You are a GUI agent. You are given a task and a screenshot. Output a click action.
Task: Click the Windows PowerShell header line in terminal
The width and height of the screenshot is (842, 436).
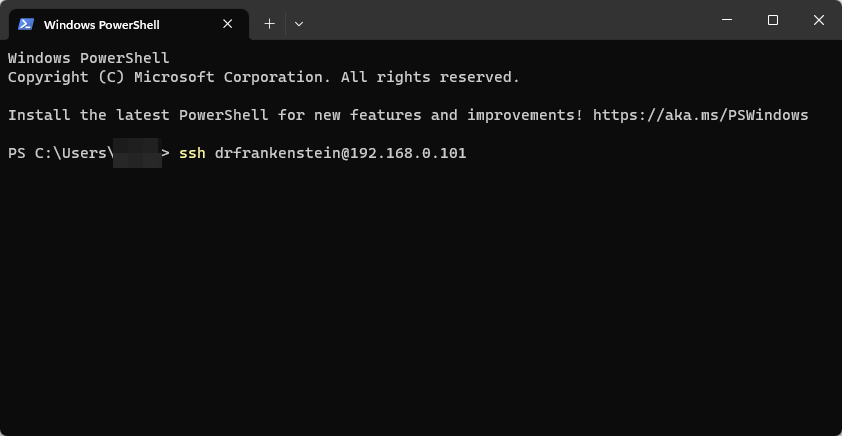point(89,58)
